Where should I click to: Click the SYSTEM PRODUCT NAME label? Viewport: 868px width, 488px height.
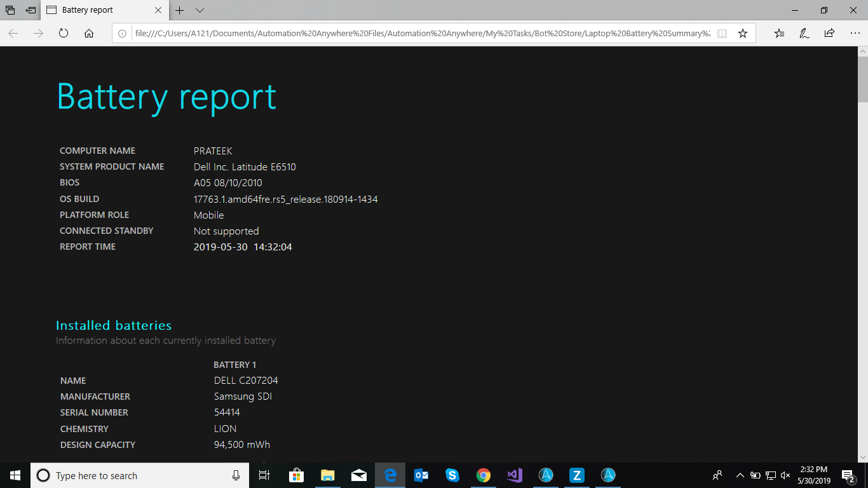tap(112, 166)
